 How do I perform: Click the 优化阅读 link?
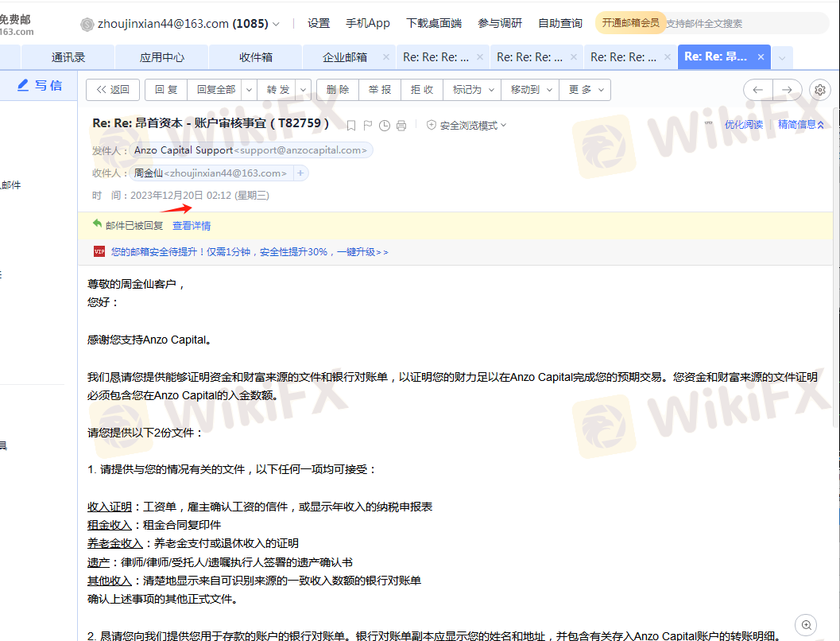744,125
